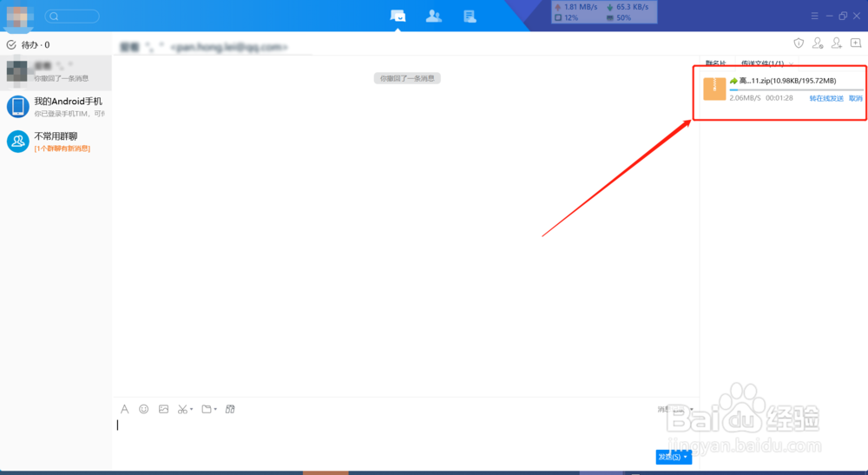Click the blurred contact's avatar in list

(x=17, y=71)
